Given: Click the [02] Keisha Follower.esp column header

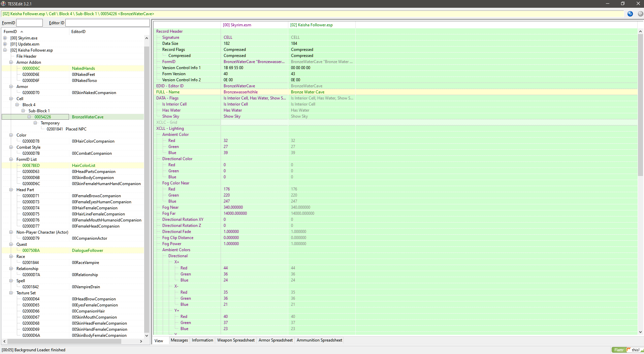Looking at the screenshot, I should (x=322, y=25).
